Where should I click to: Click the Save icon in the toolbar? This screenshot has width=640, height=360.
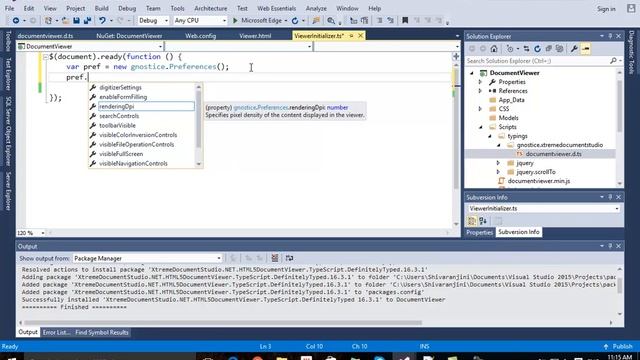click(x=76, y=20)
